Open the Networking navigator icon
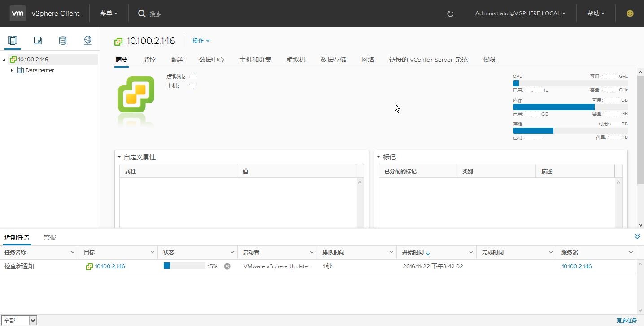Viewport: 644px width, 326px height. [88, 41]
